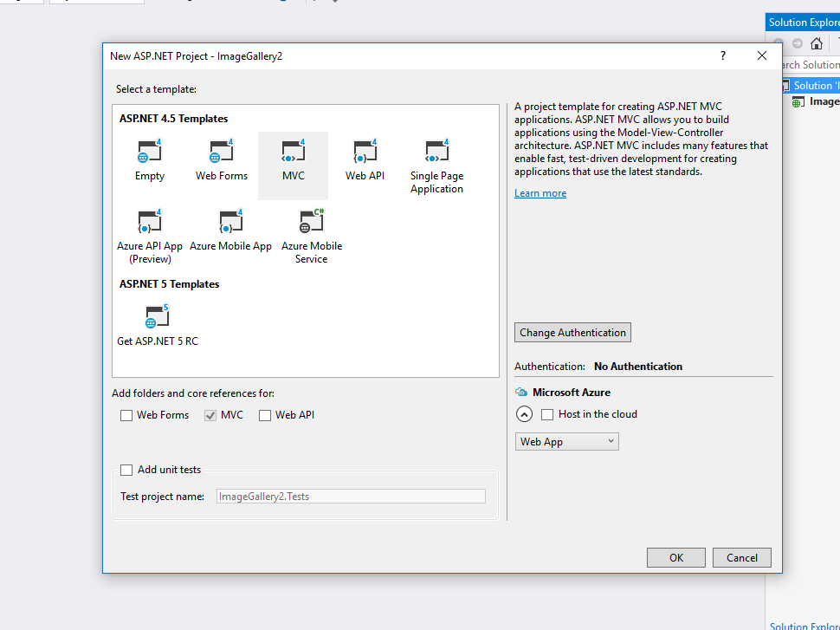This screenshot has height=630, width=840.
Task: Select the Solution node in Solution Explorer
Action: click(810, 85)
